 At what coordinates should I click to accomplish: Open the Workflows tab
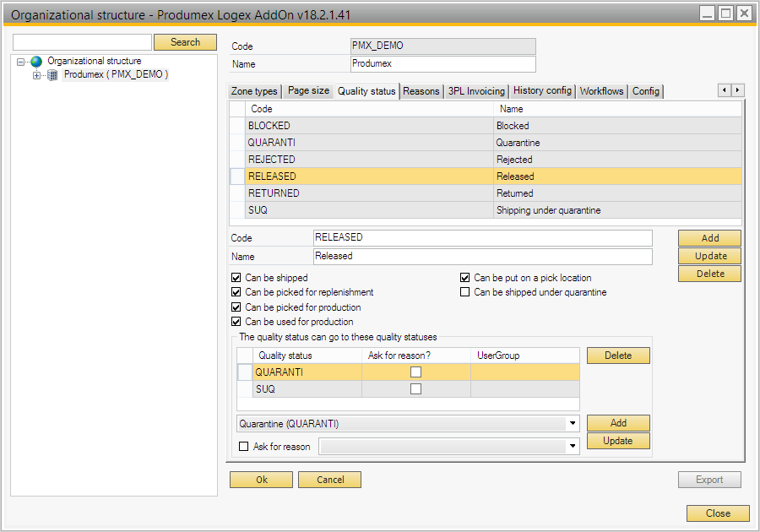(601, 91)
